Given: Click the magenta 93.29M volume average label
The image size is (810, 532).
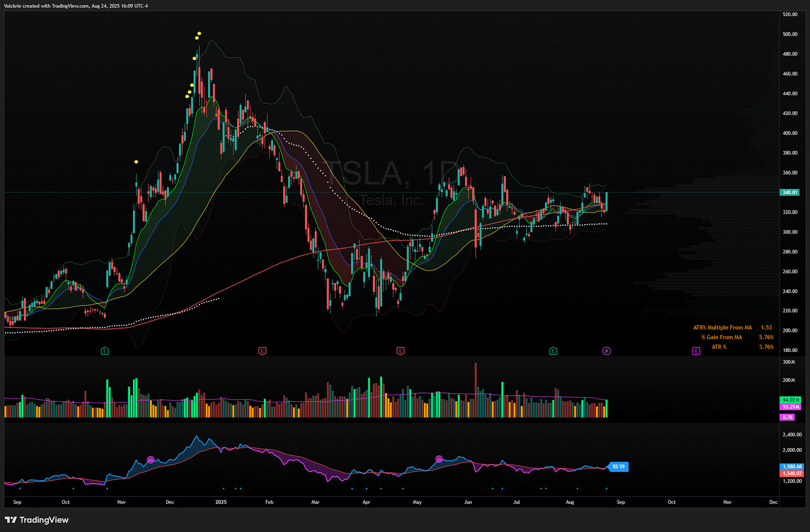Looking at the screenshot, I should click(790, 407).
